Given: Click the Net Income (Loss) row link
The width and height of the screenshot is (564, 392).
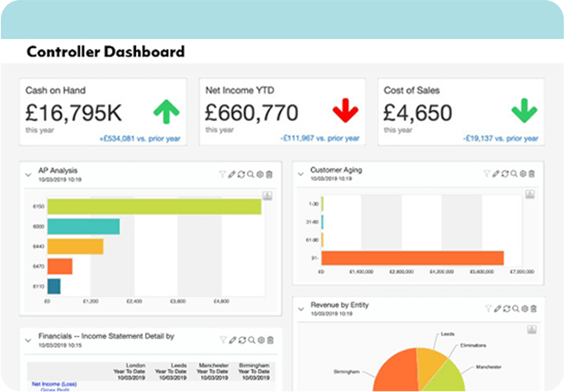Looking at the screenshot, I should [x=54, y=384].
